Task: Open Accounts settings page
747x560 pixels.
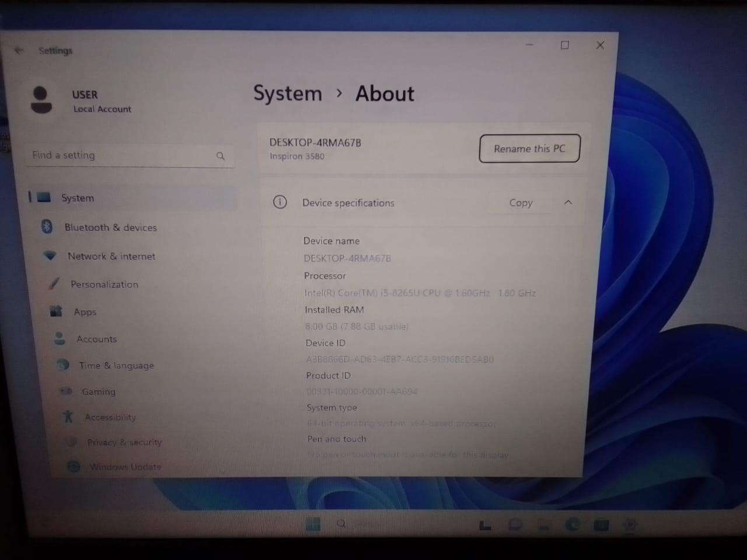Action: point(96,339)
